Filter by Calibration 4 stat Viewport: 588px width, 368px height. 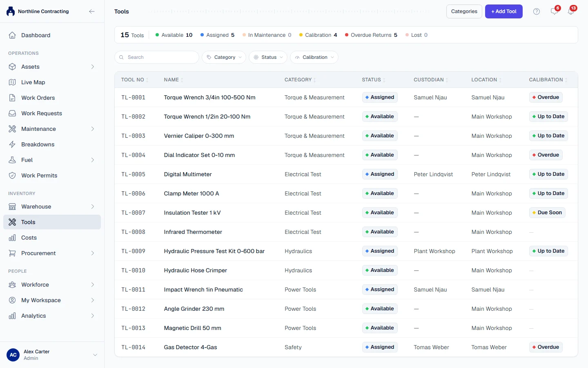[x=318, y=35]
